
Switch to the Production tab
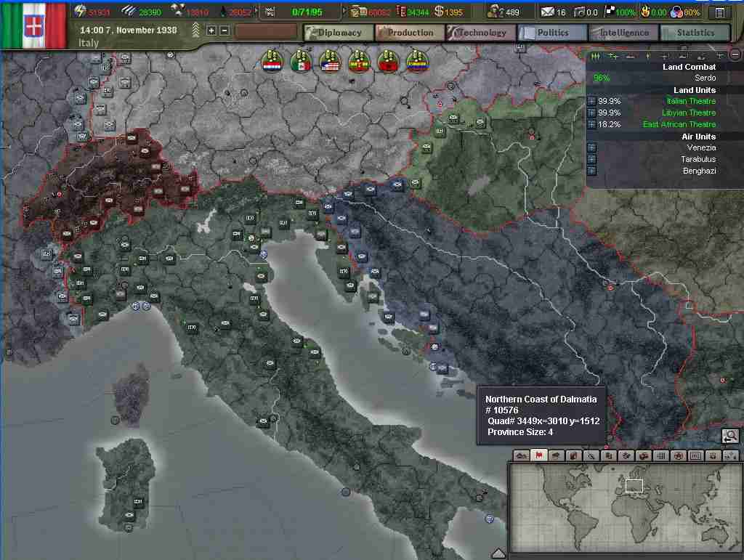[410, 33]
